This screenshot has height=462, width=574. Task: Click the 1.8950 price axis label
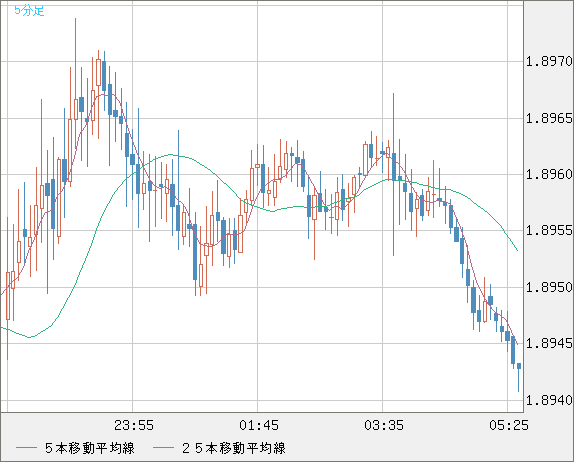click(x=549, y=287)
